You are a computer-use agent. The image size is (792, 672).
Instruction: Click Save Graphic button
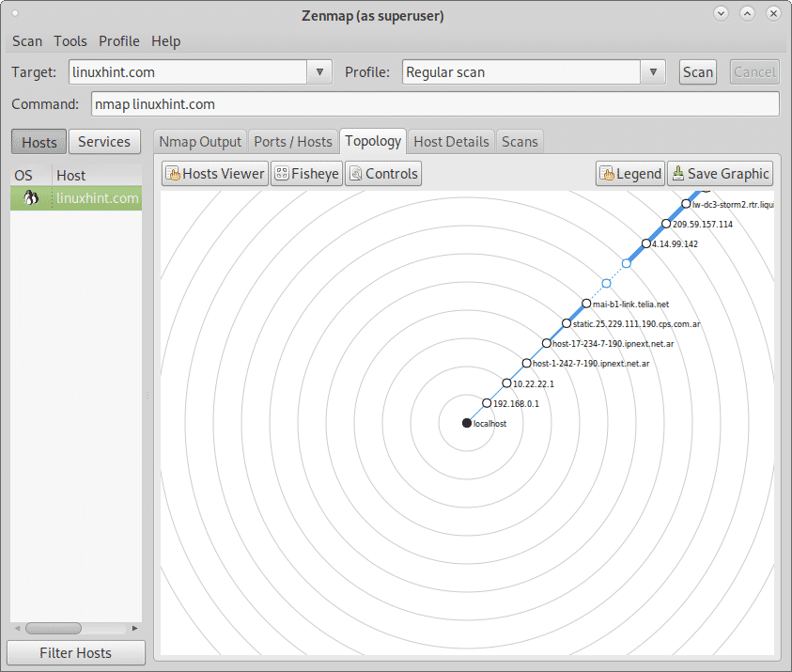[720, 174]
